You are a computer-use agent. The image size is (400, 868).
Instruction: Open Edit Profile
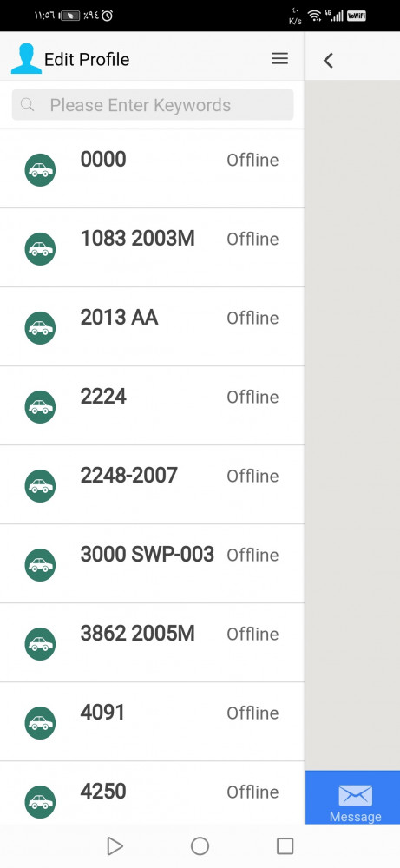87,59
